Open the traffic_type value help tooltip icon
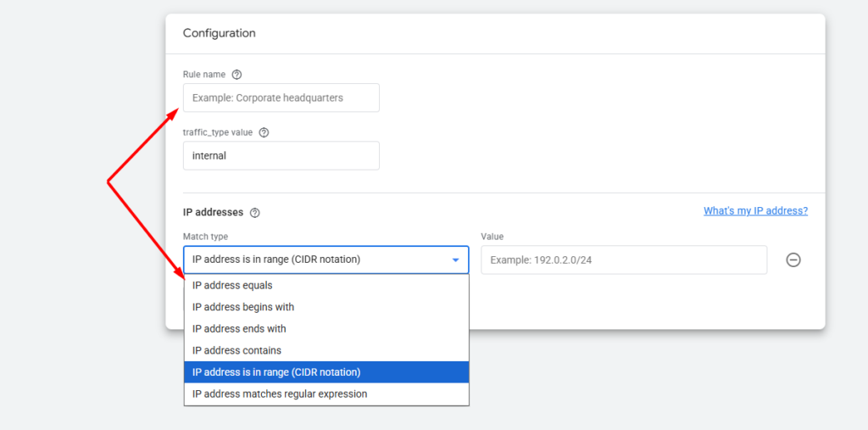Screen dimensions: 868x430 [x=264, y=132]
